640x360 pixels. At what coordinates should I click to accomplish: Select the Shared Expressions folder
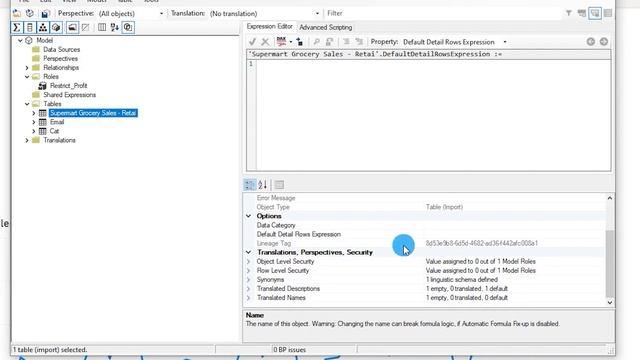[69, 95]
